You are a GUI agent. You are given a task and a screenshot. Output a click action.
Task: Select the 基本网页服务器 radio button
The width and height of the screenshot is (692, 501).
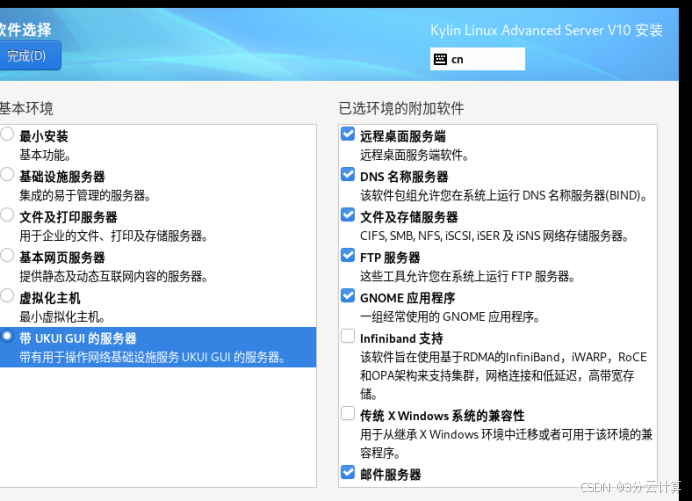pyautogui.click(x=7, y=255)
